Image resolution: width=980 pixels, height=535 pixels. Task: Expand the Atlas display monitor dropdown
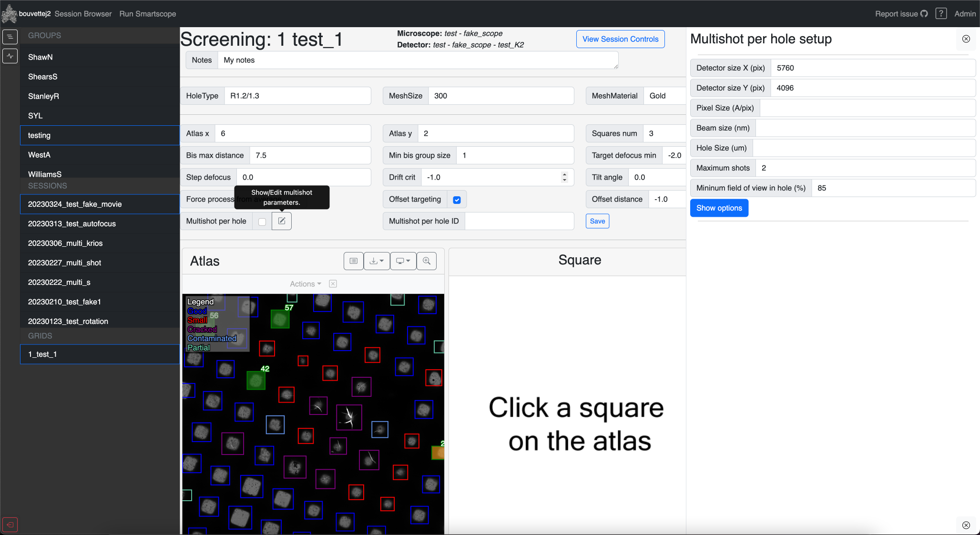(403, 261)
